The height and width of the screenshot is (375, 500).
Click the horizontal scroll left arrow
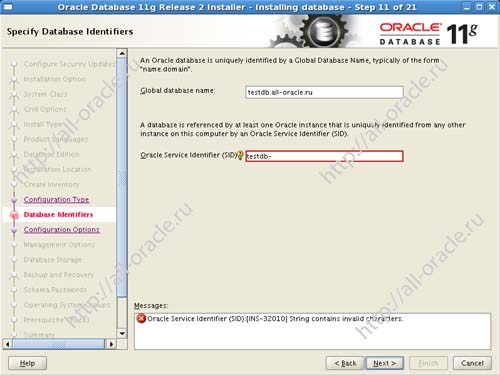coord(8,344)
